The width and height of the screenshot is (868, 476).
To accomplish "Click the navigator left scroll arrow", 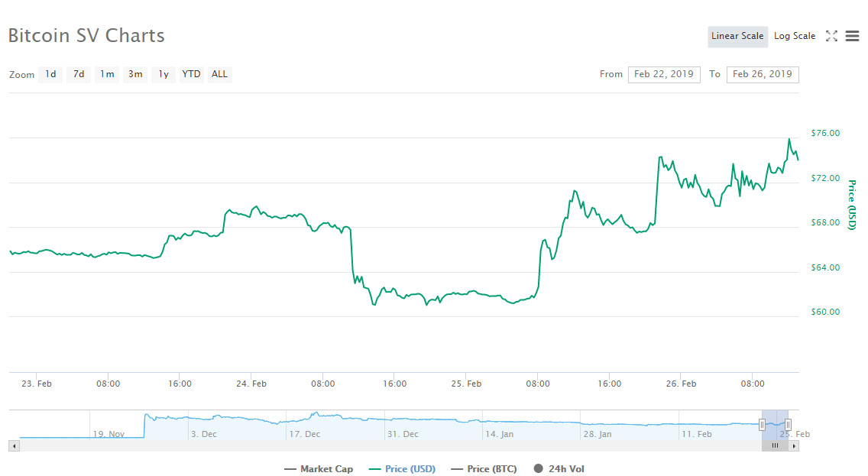I will coord(15,445).
